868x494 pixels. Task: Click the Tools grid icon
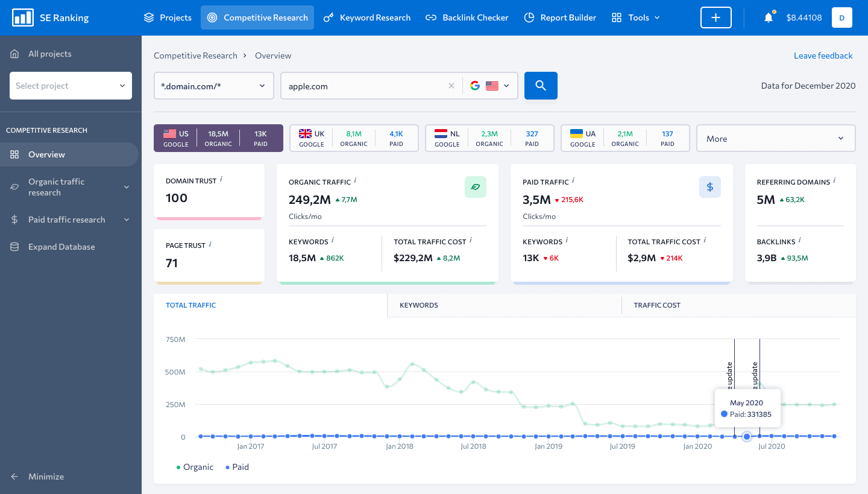(617, 17)
